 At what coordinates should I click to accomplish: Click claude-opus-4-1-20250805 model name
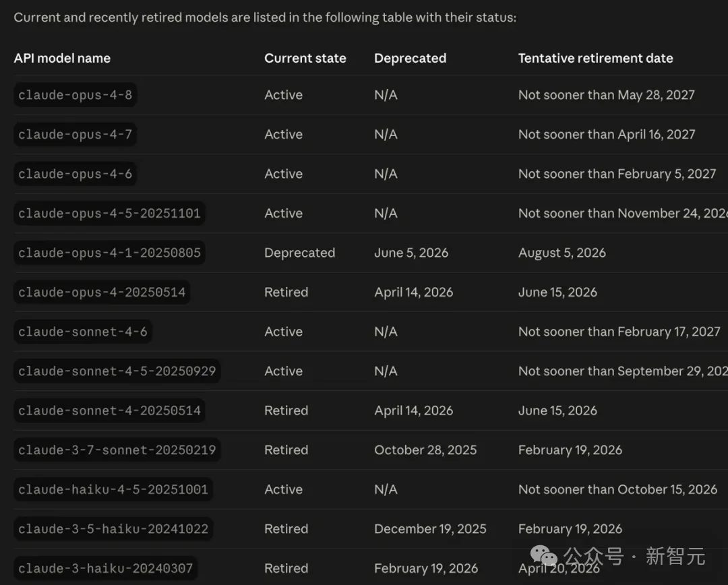tap(110, 253)
